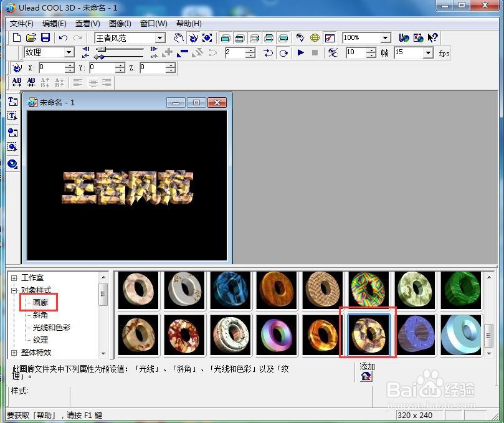The height and width of the screenshot is (423, 504).
Task: Select 光线和色彩 in the tree
Action: (52, 328)
